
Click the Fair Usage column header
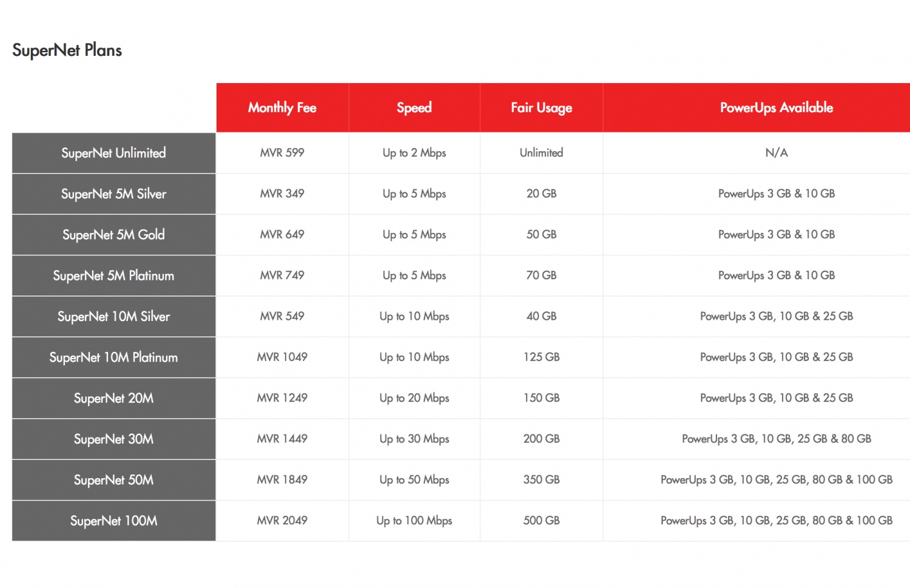pyautogui.click(x=541, y=108)
